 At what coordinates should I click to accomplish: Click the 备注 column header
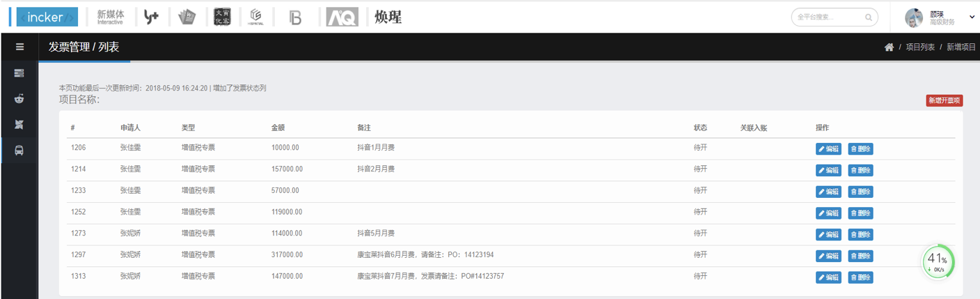[364, 128]
